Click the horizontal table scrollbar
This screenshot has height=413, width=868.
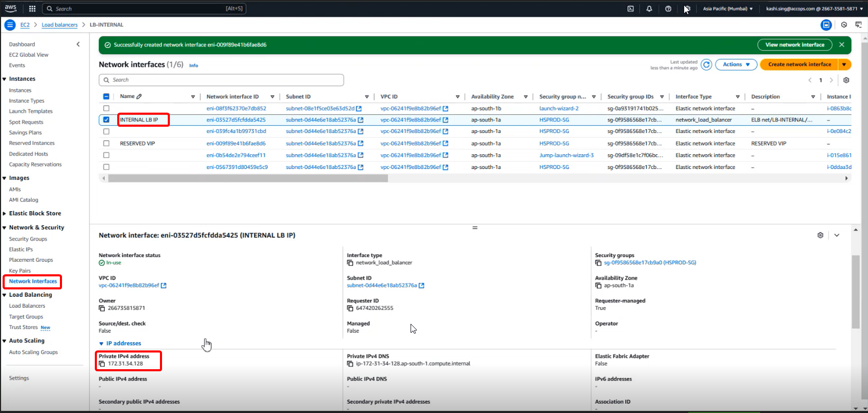pos(248,178)
